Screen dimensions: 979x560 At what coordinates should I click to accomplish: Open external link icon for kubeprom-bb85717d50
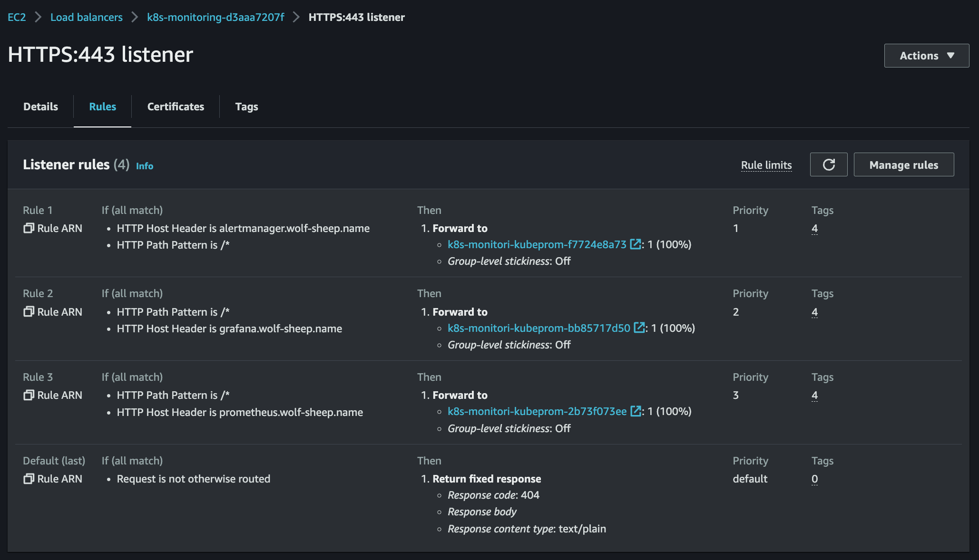point(639,328)
